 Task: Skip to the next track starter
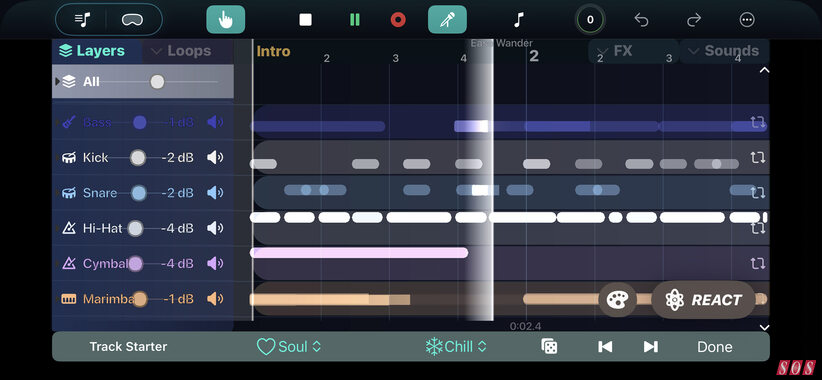pyautogui.click(x=651, y=346)
